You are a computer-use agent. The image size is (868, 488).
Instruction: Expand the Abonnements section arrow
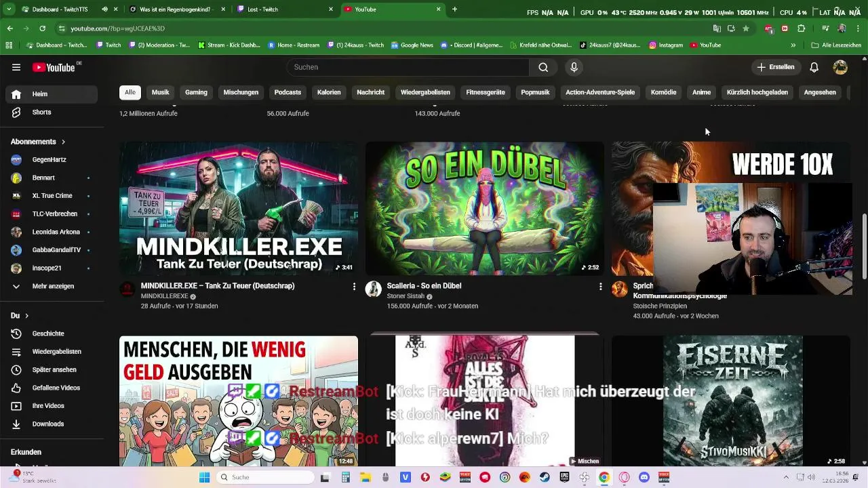63,142
